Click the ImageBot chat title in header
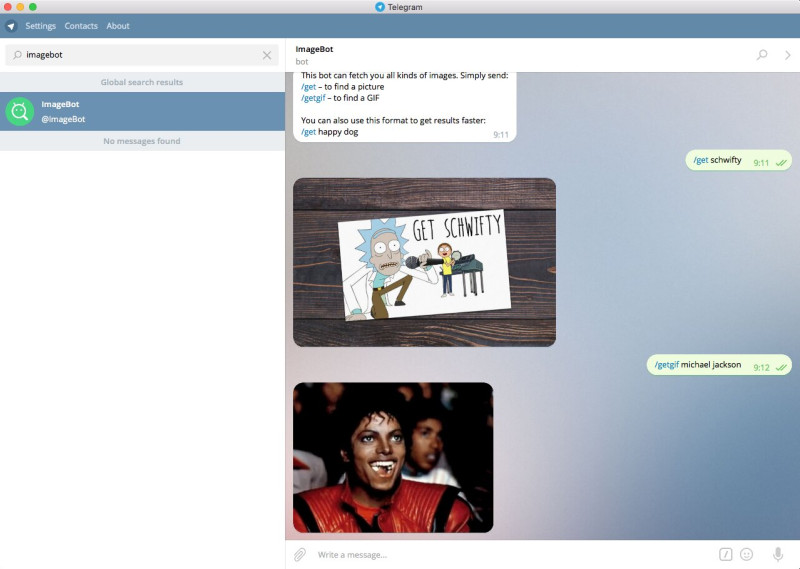The image size is (800, 569). tap(314, 49)
